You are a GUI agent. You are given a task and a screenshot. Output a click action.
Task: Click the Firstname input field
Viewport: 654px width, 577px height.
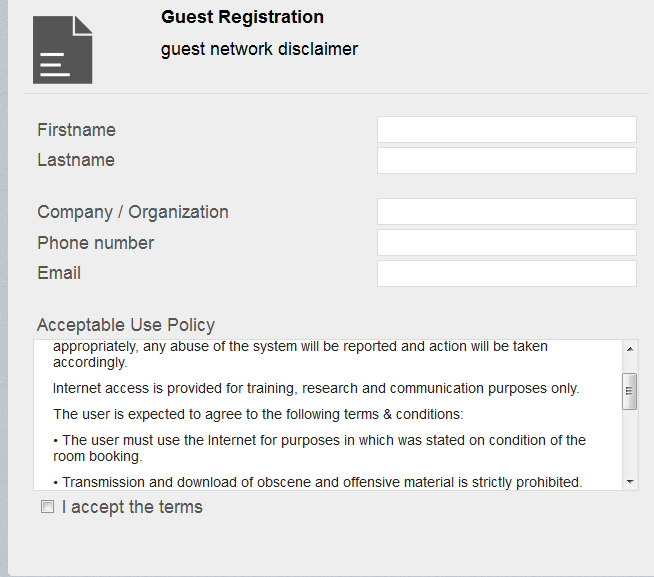click(x=506, y=130)
